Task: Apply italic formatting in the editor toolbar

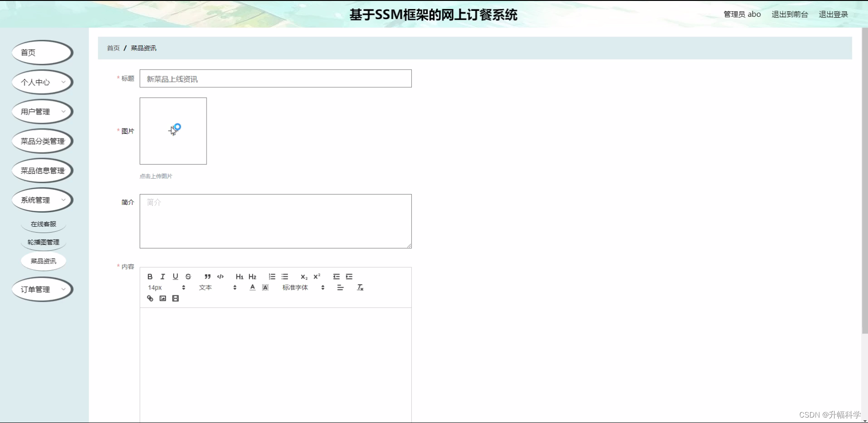Action: (x=162, y=276)
